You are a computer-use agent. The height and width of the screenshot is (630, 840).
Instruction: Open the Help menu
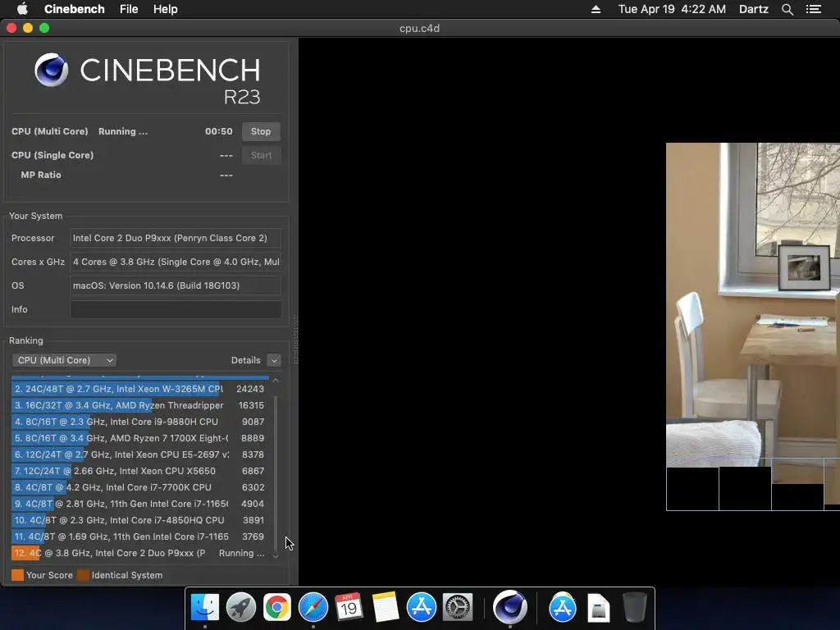(x=165, y=9)
